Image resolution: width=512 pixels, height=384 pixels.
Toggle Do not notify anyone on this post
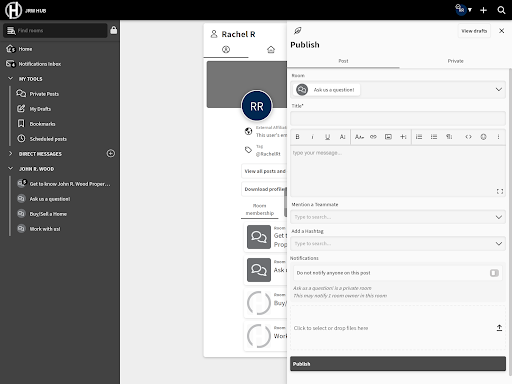click(494, 273)
